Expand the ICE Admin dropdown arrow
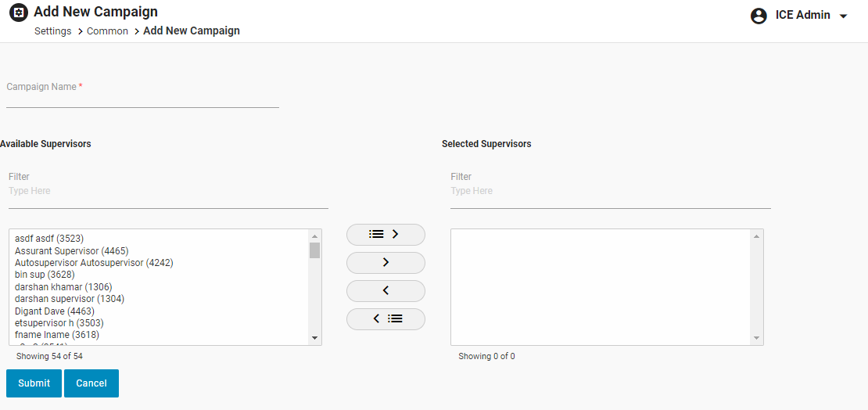Screen dimensions: 868x410 (843, 16)
